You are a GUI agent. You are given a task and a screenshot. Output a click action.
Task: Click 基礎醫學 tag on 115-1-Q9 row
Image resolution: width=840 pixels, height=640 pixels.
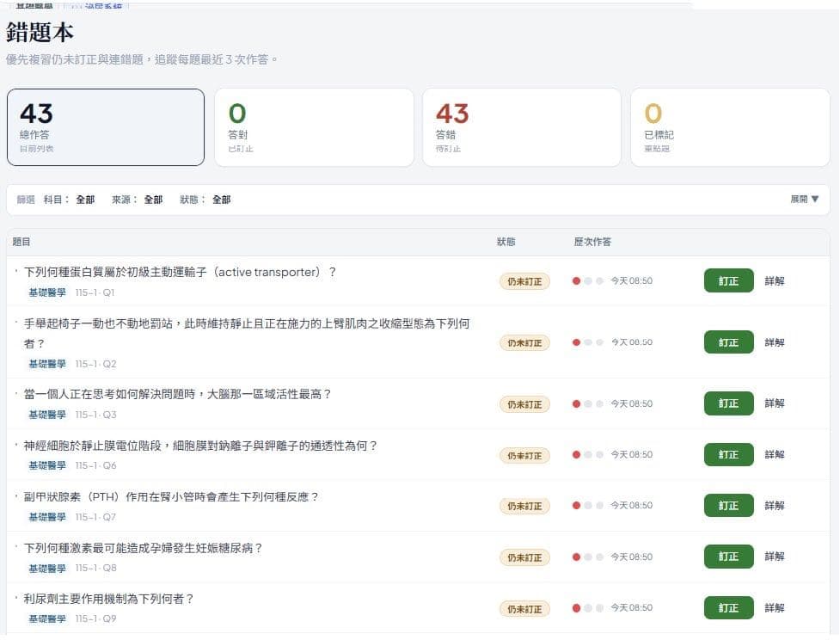click(47, 619)
